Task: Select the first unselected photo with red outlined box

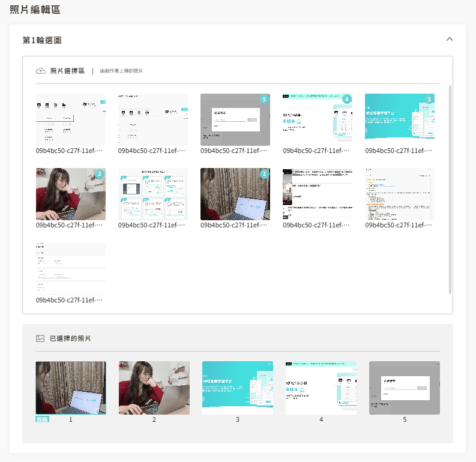Action: coord(70,119)
